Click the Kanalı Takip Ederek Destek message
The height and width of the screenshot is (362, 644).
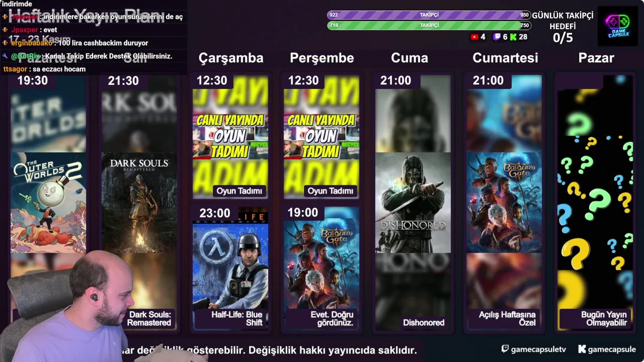[x=109, y=56]
